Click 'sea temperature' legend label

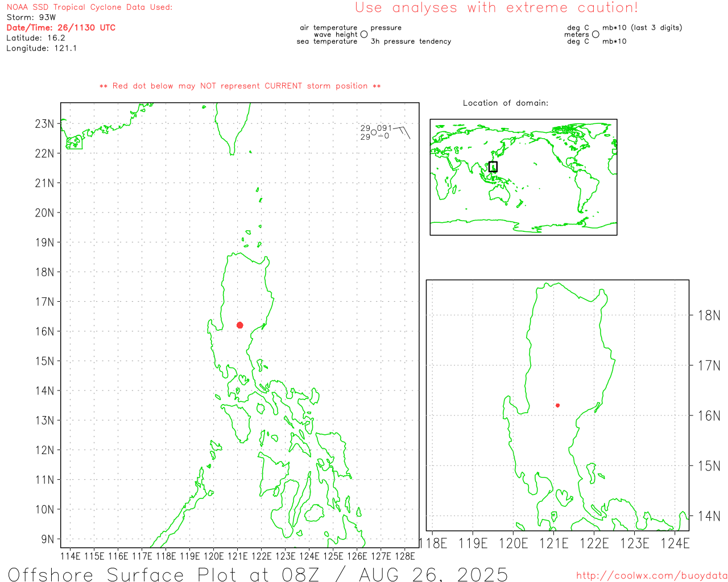(327, 41)
